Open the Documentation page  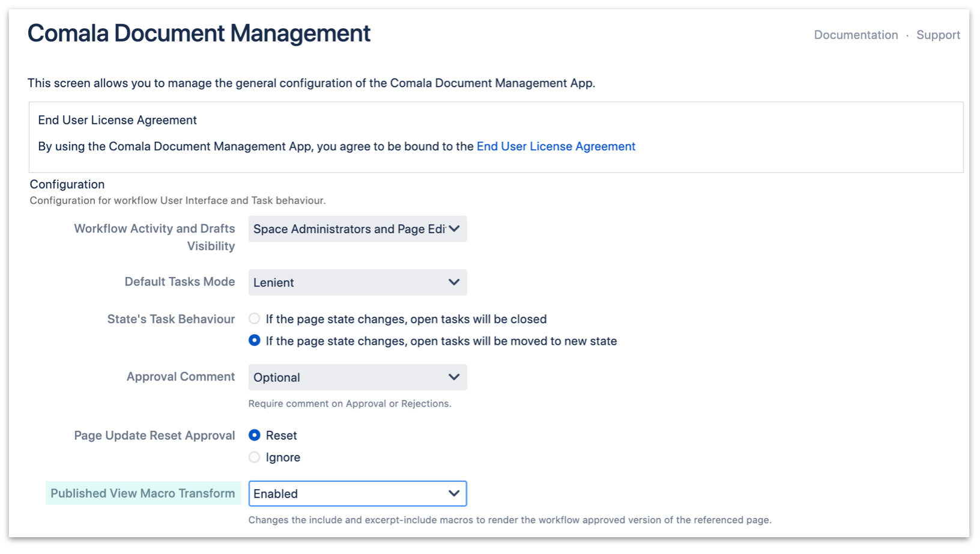pos(855,35)
